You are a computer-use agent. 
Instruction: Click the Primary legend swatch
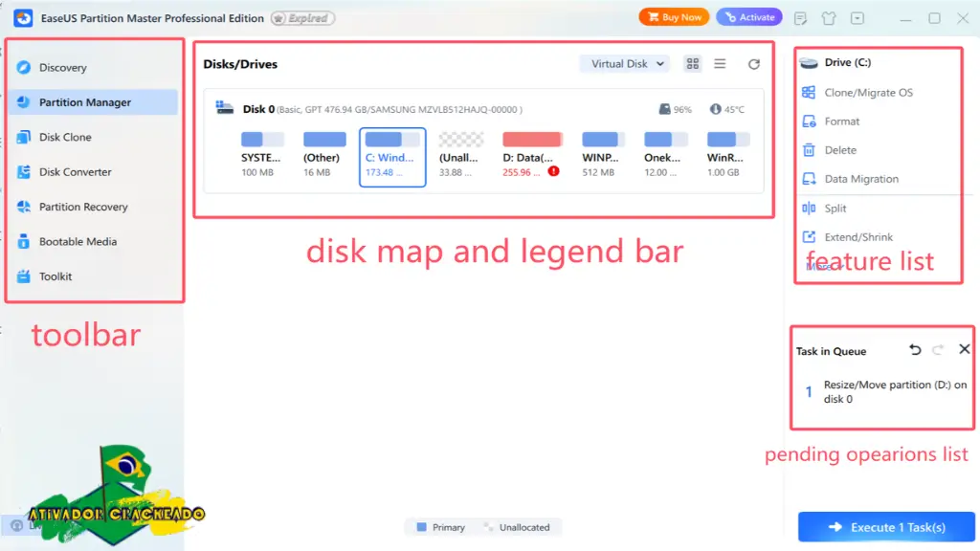(421, 527)
